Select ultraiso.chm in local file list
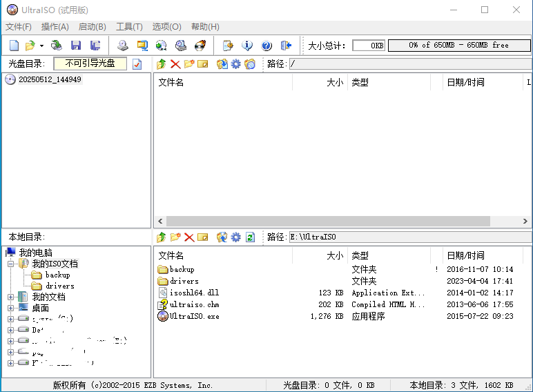533x392 pixels. coord(194,304)
